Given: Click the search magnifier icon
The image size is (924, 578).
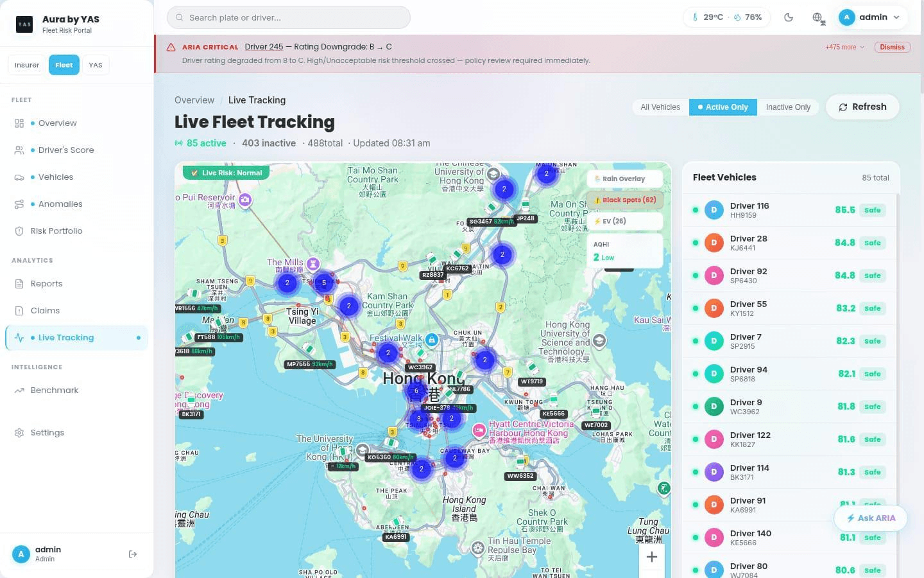Looking at the screenshot, I should [x=180, y=17].
